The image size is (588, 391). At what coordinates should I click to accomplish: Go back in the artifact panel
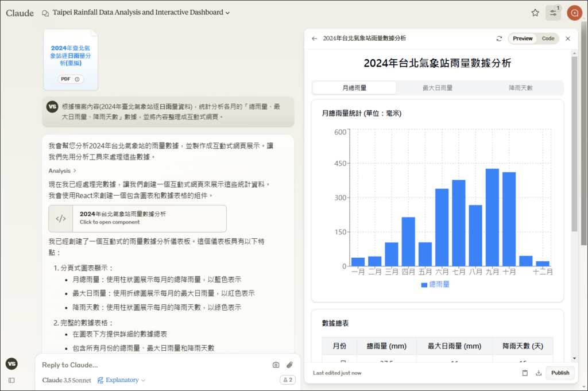coord(315,38)
